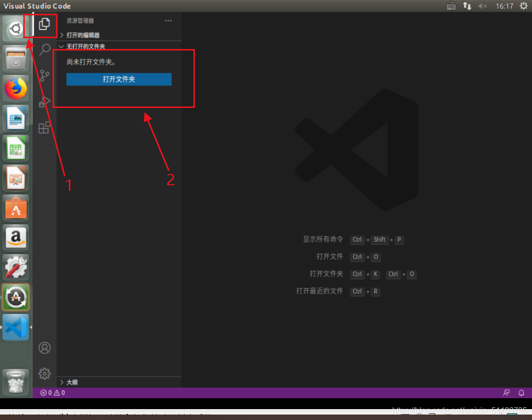Open the Accounts icon in activity bar

[x=45, y=348]
